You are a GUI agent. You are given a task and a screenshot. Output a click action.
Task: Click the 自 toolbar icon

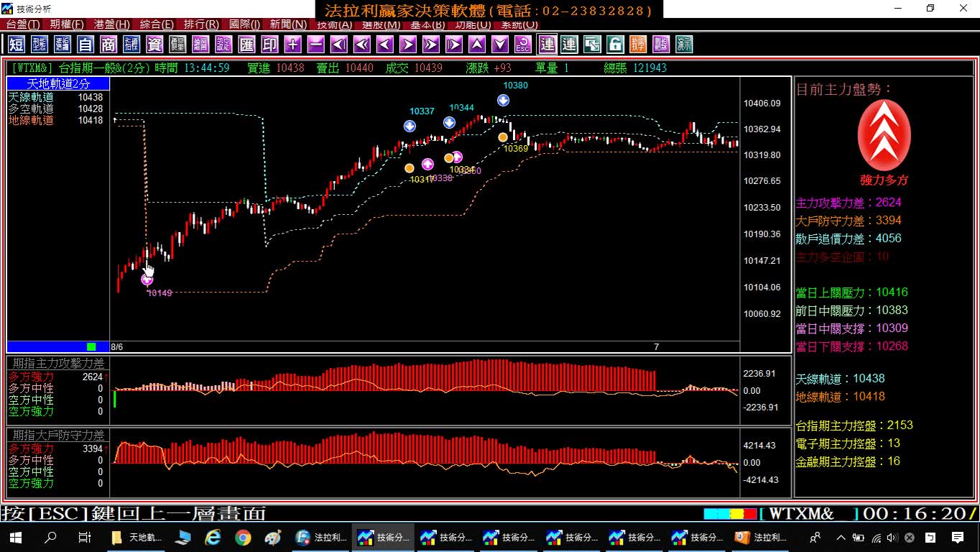coord(85,45)
